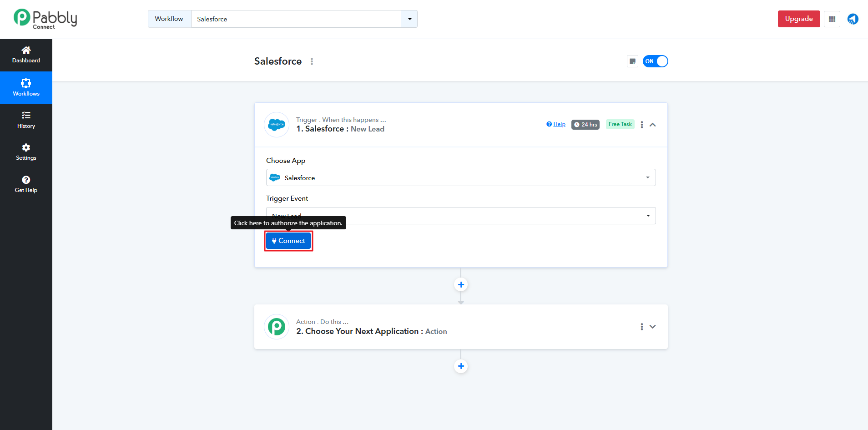The height and width of the screenshot is (430, 868).
Task: Open the Workflow selector dropdown
Action: coord(409,19)
